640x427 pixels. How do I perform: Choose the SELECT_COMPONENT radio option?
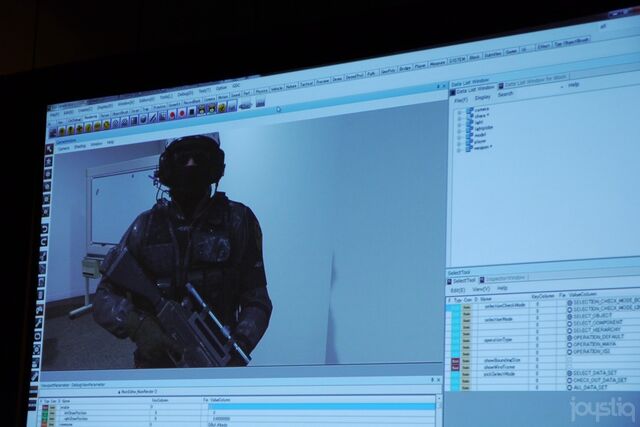(x=570, y=323)
